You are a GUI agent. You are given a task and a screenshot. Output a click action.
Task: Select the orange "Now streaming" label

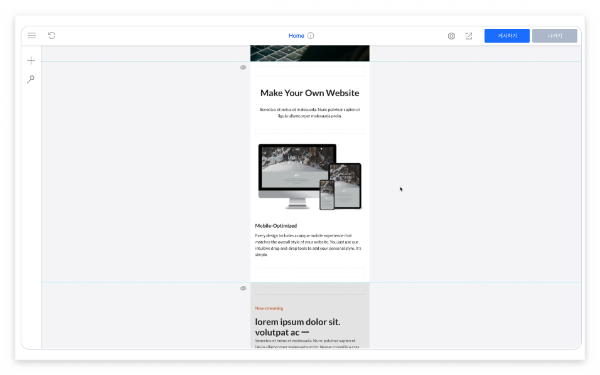tap(269, 308)
